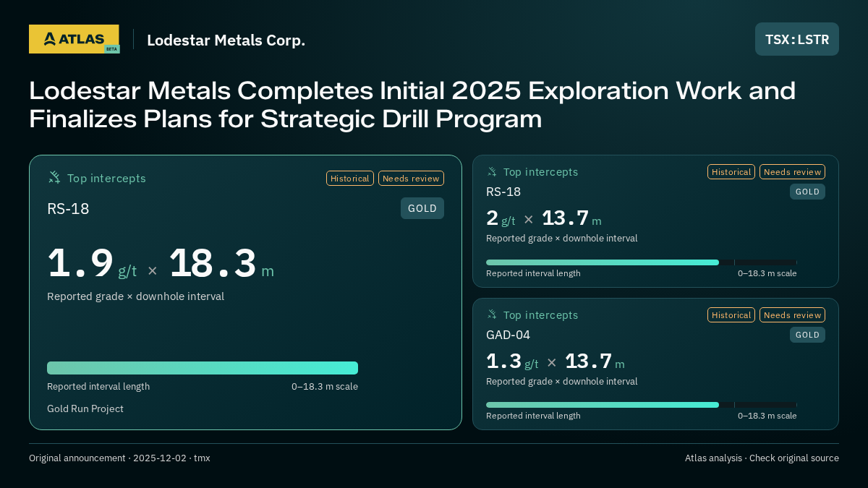Screen dimensions: 868x488
Task: Click the 0–18.3 m scale label on the GAD-04 card
Action: 767,416
